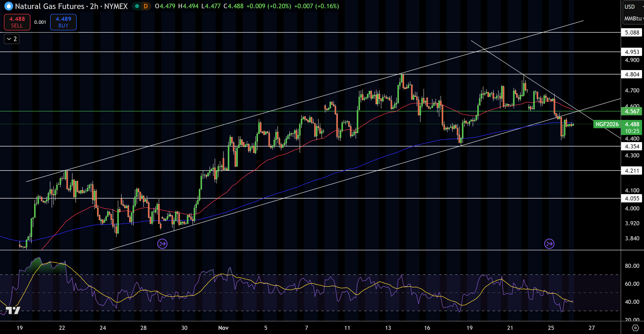Viewport: 644px width, 334px height.
Task: Click the 2h interval in the chart title
Action: (x=94, y=6)
